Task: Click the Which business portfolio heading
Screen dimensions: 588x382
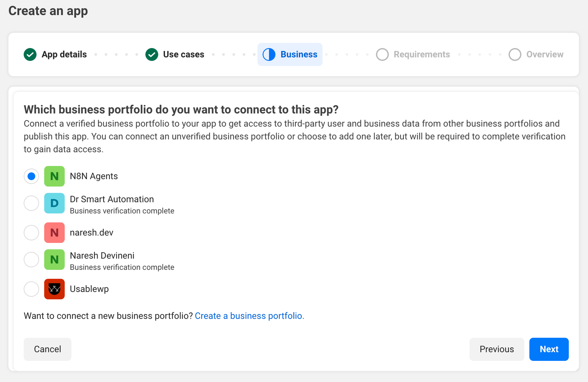Action: coord(181,110)
